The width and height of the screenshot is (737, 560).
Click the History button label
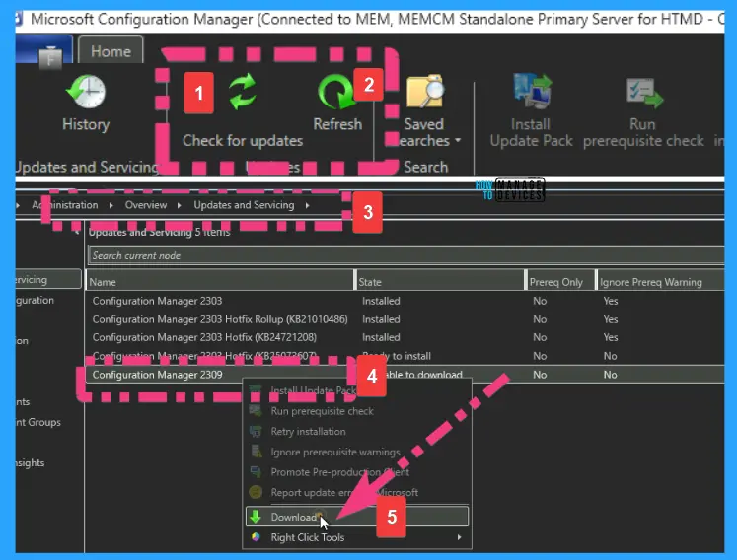[x=86, y=124]
